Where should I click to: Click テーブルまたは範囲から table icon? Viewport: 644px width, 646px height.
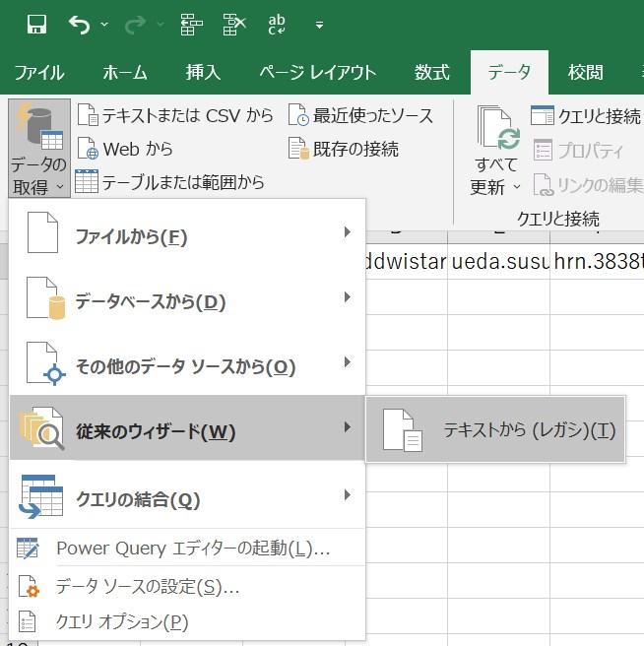click(x=88, y=181)
